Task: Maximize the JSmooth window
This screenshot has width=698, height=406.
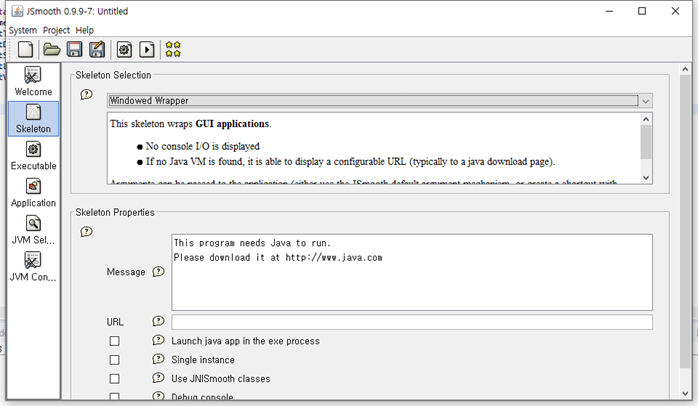Action: (x=642, y=11)
